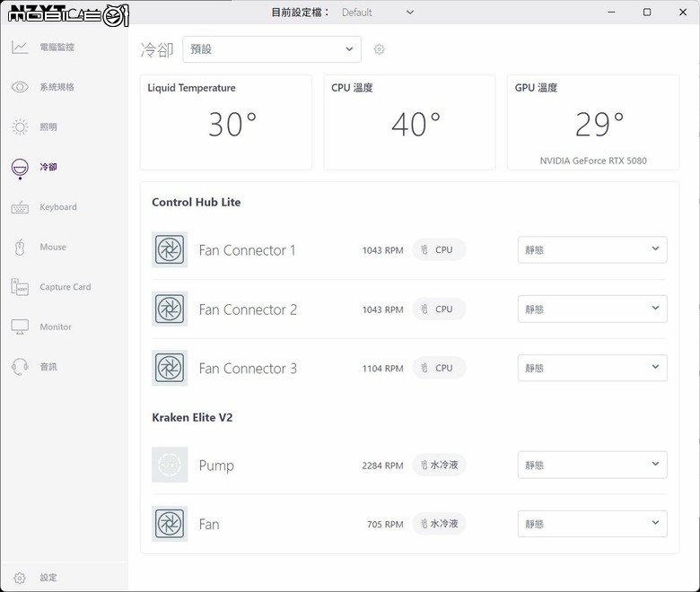Viewport: 700px width, 592px height.
Task: Go to 電腦監控 section
Action: click(x=57, y=48)
